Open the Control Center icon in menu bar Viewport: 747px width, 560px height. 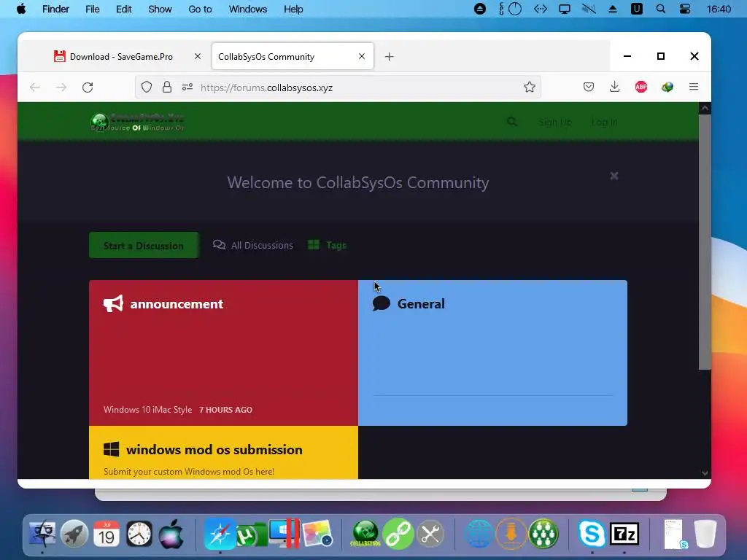pyautogui.click(x=685, y=9)
